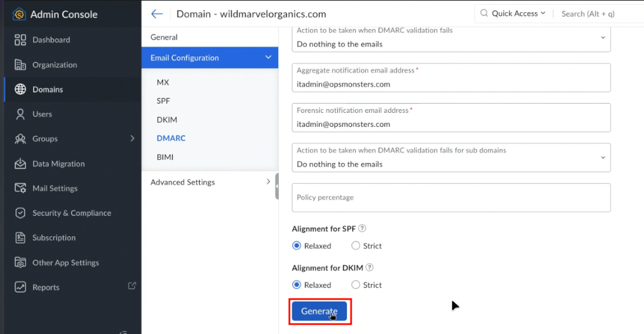
Task: Open Mail Settings envelope icon
Action: click(x=20, y=189)
